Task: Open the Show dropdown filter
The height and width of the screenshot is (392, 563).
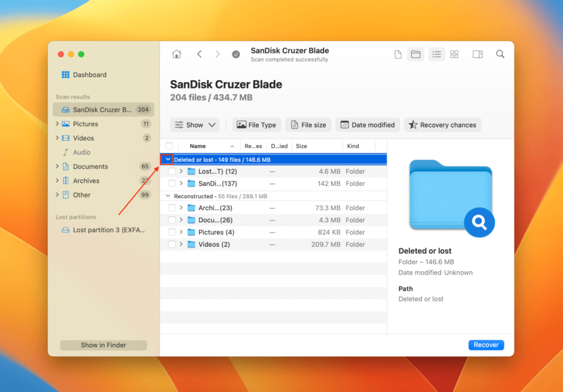Action: 195,125
